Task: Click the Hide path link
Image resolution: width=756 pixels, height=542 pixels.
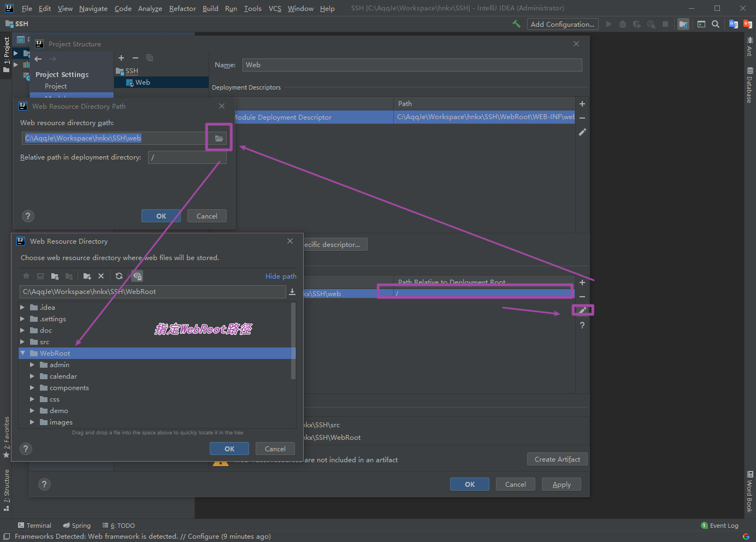Action: [281, 276]
